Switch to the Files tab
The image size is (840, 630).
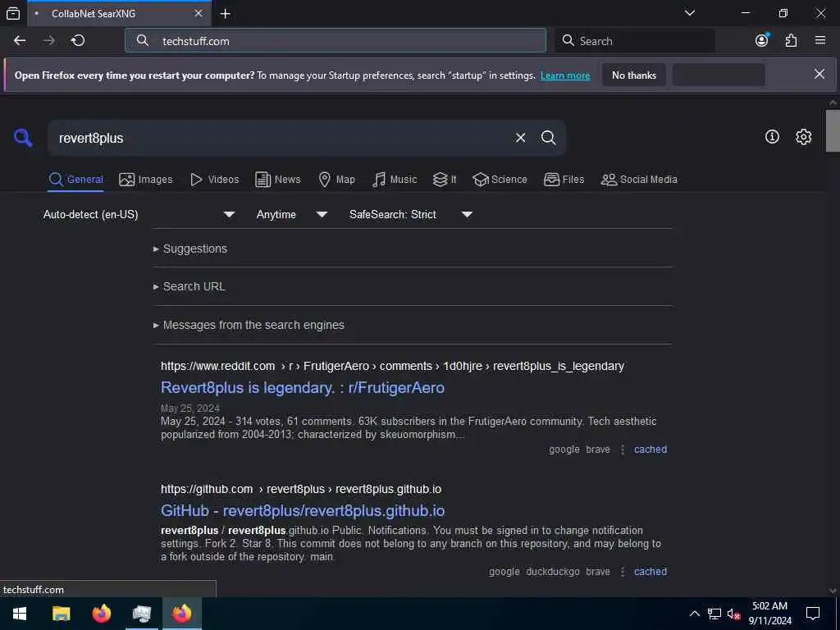pyautogui.click(x=564, y=180)
